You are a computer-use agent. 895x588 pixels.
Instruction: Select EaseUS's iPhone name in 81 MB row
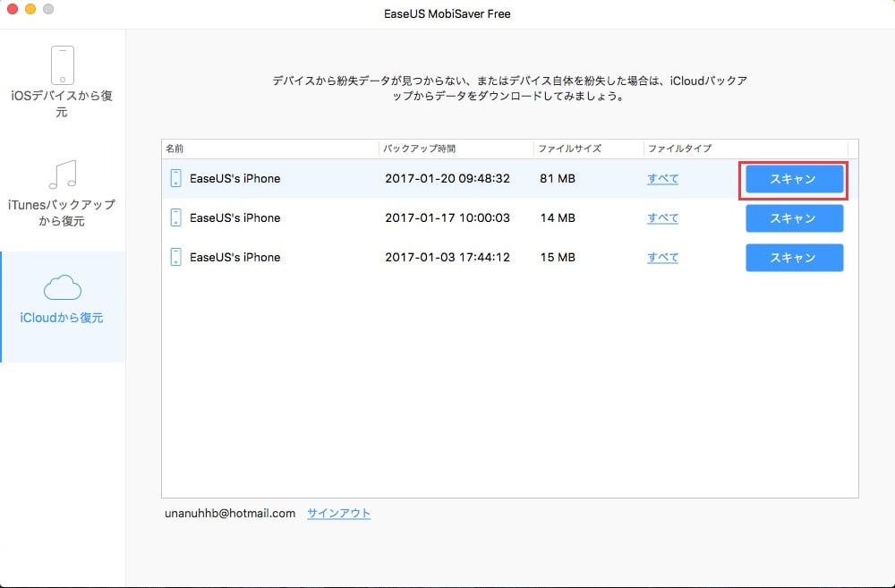(235, 179)
